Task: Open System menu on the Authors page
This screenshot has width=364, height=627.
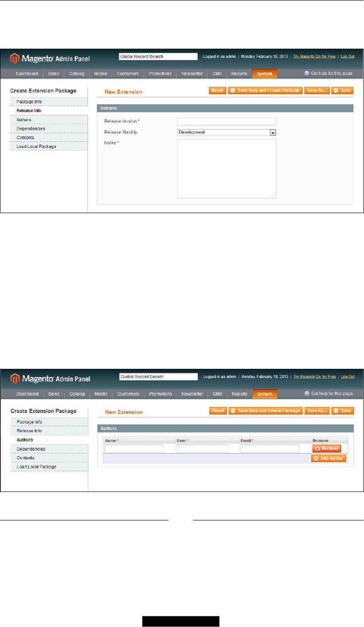Action: [x=264, y=394]
